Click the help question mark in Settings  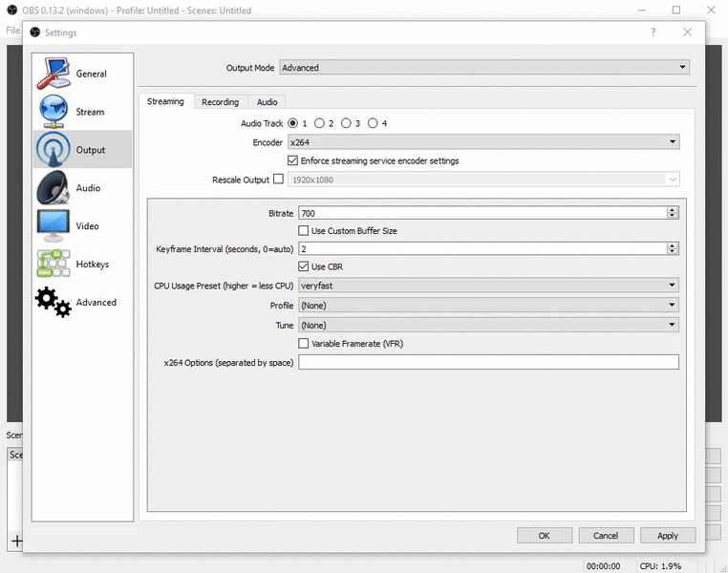(x=653, y=32)
